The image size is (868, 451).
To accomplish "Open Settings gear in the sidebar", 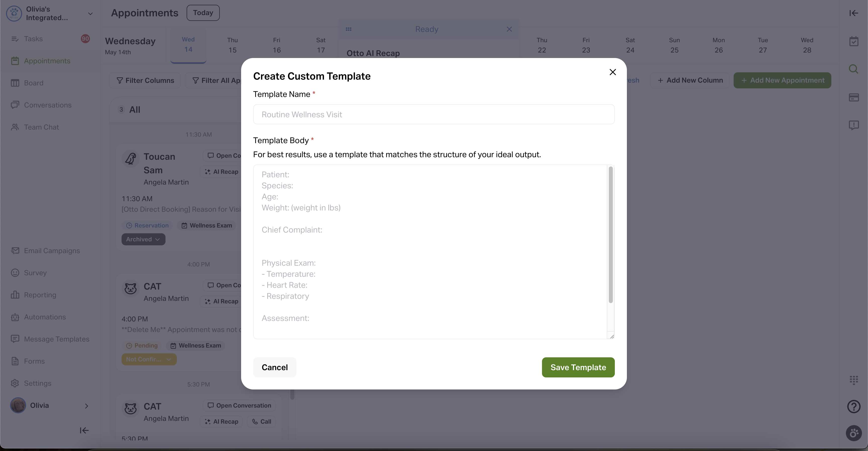I will tap(15, 383).
